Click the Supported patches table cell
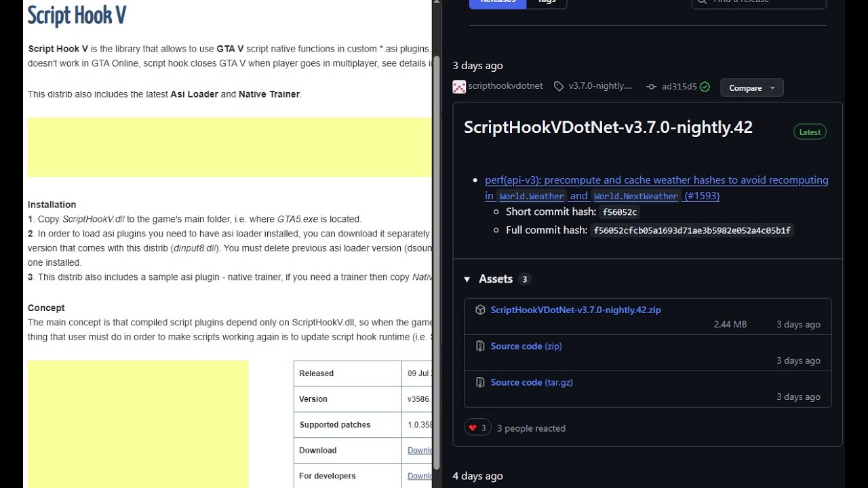Image resolution: width=868 pixels, height=488 pixels. (x=348, y=425)
